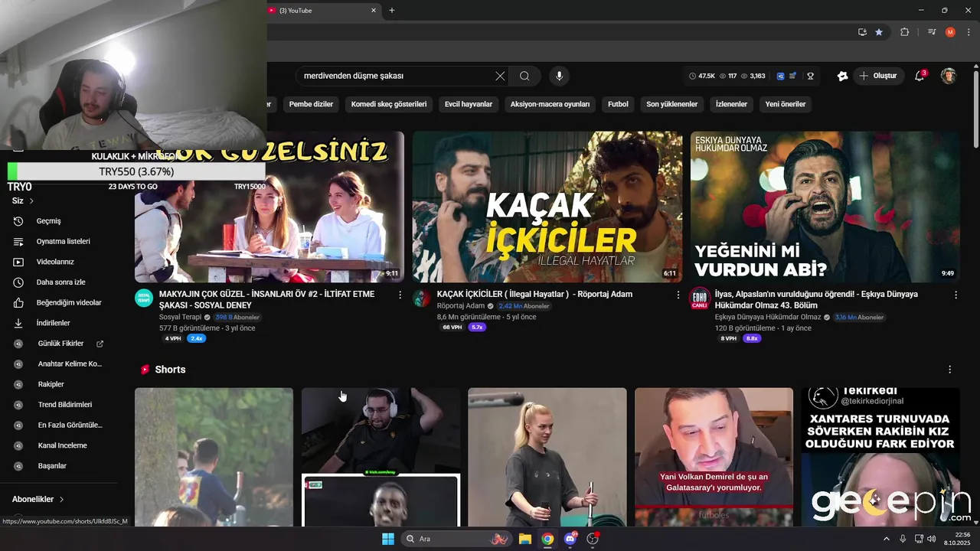This screenshot has width=980, height=551.
Task: Click the vidIQ star-shaped icon beside Oluştur
Action: pyautogui.click(x=842, y=76)
